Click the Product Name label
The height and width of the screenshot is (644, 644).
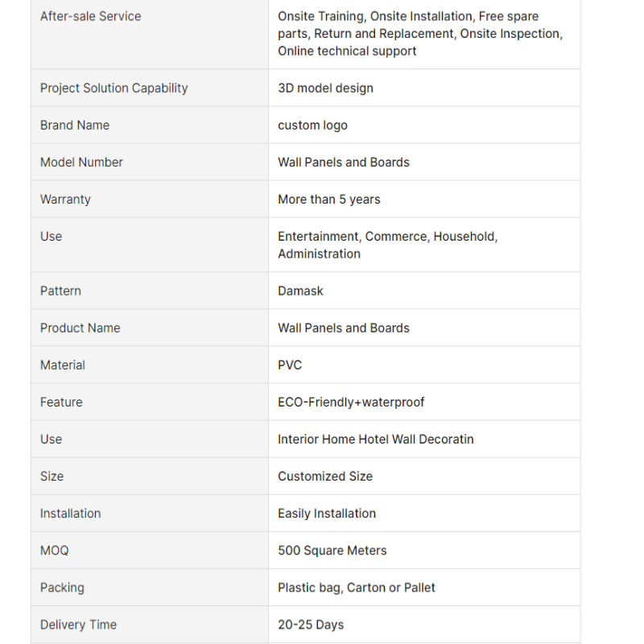(x=80, y=328)
